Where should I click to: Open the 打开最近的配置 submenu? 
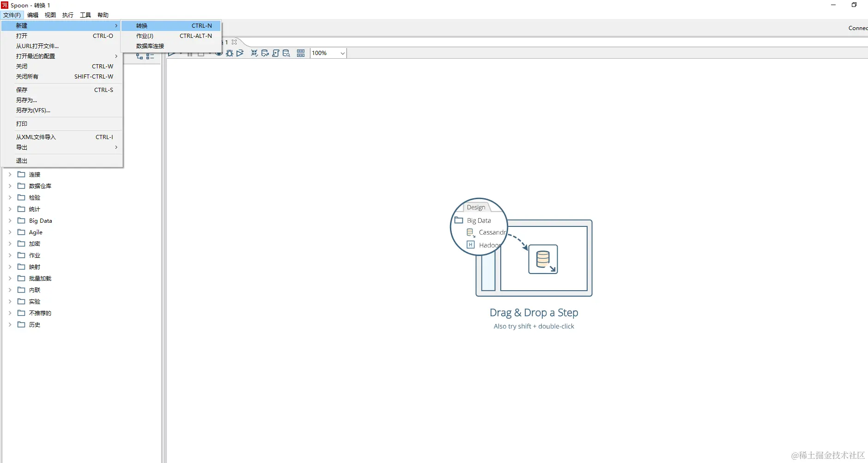click(x=62, y=56)
